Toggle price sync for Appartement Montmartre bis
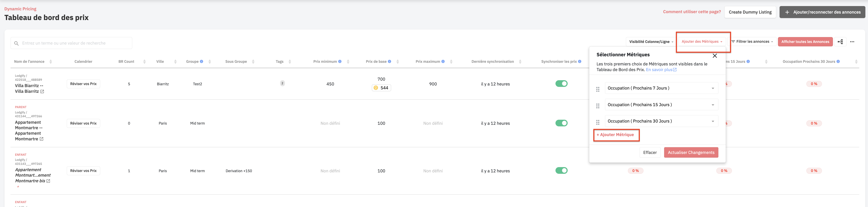The width and height of the screenshot is (868, 207). pos(561,171)
